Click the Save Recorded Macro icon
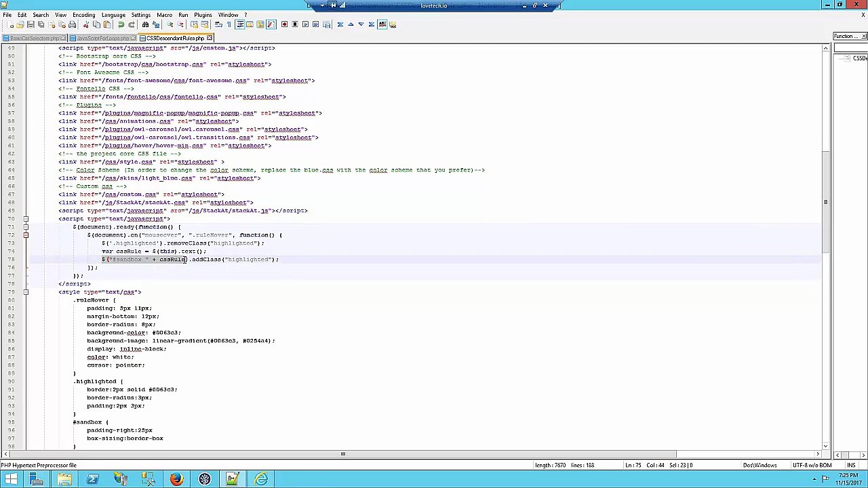The image size is (868, 488). [326, 24]
